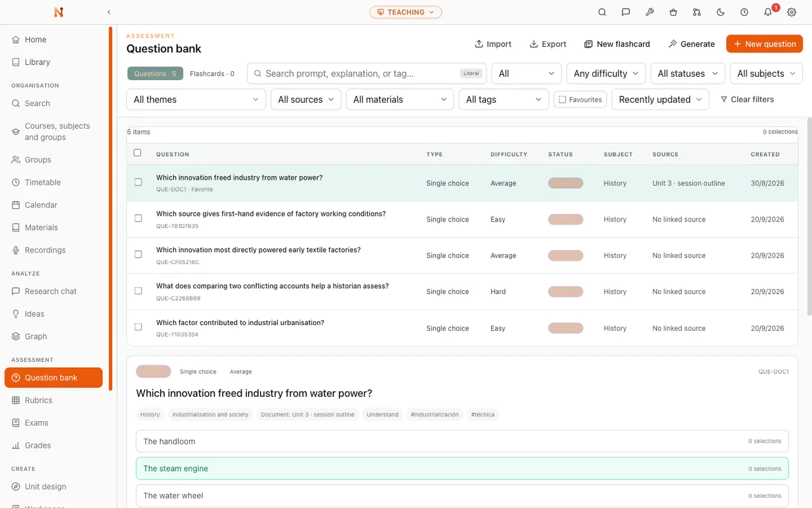This screenshot has height=508, width=812.
Task: Switch to the Questions · 5 tab
Action: [x=155, y=74]
